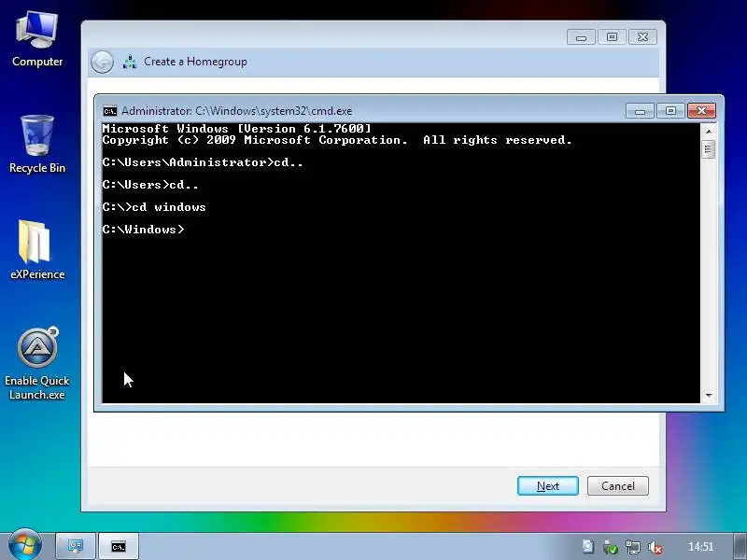Click the 'C:\Windows>' prompt line
Image resolution: width=747 pixels, height=560 pixels.
point(143,230)
